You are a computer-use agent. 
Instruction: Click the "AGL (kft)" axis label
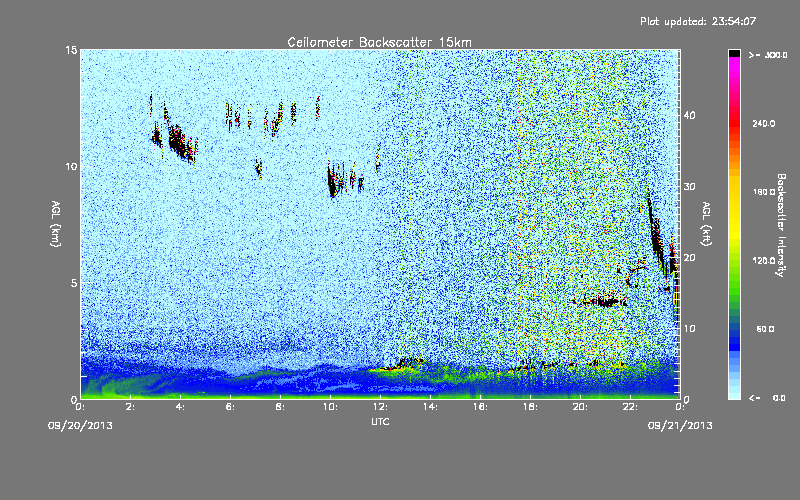(x=707, y=224)
